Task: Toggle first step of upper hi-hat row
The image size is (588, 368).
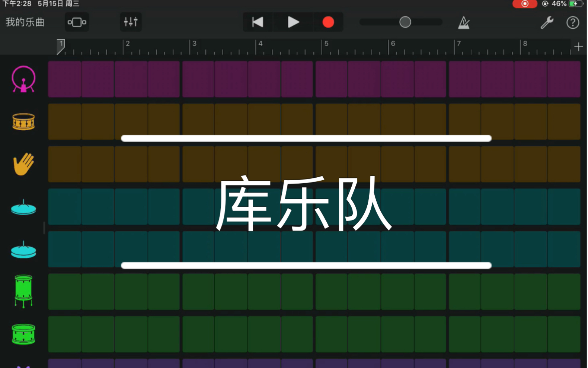Action: click(x=65, y=207)
